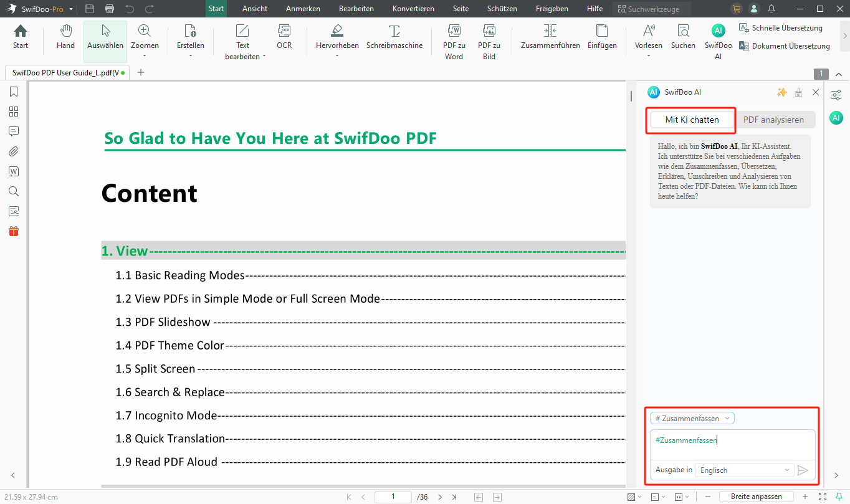Open the # Zusammenfassen prompt dropdown
Screen dimensions: 850x504
[692, 419]
